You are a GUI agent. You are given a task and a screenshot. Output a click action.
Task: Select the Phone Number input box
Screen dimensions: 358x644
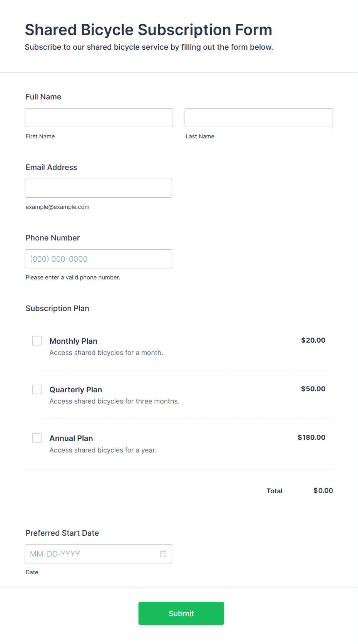click(x=99, y=259)
